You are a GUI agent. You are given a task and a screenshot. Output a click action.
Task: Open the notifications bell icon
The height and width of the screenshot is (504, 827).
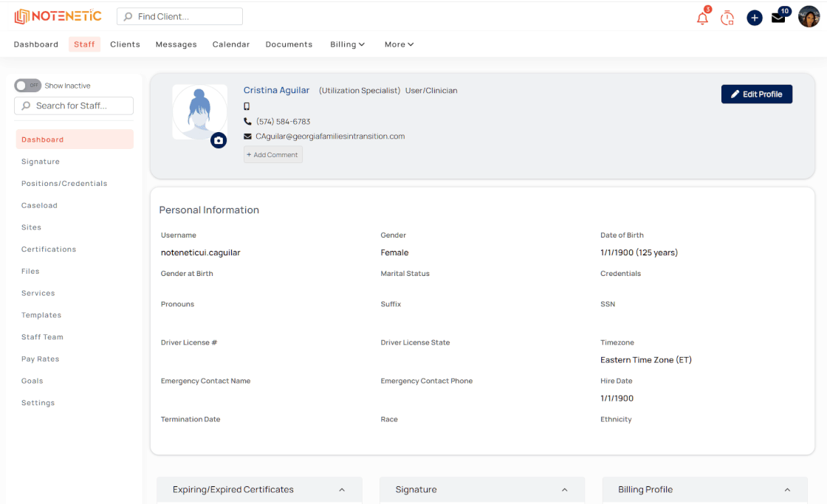click(x=702, y=18)
